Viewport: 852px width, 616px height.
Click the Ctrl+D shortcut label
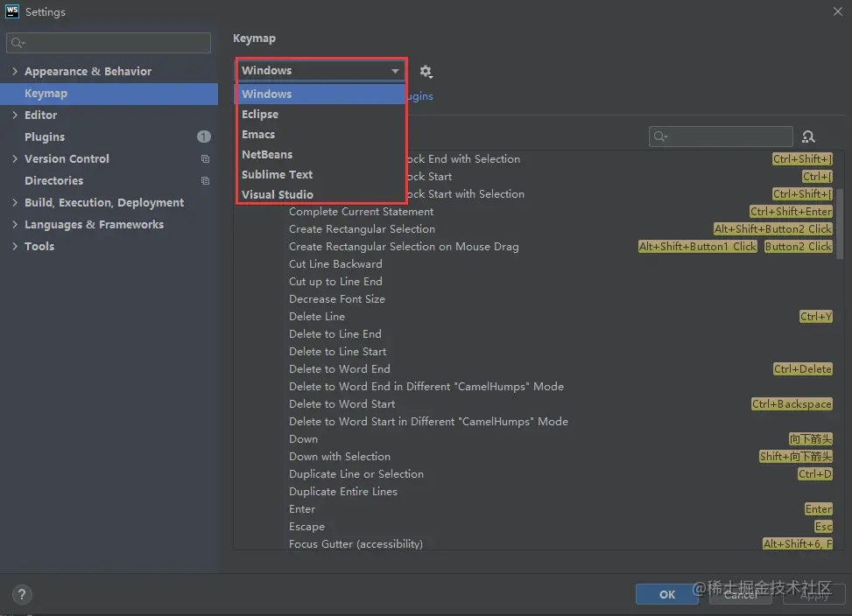click(815, 473)
